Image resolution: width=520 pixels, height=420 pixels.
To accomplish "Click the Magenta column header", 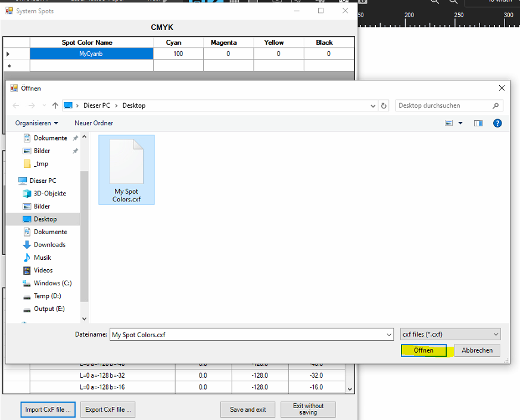I will tap(229, 42).
